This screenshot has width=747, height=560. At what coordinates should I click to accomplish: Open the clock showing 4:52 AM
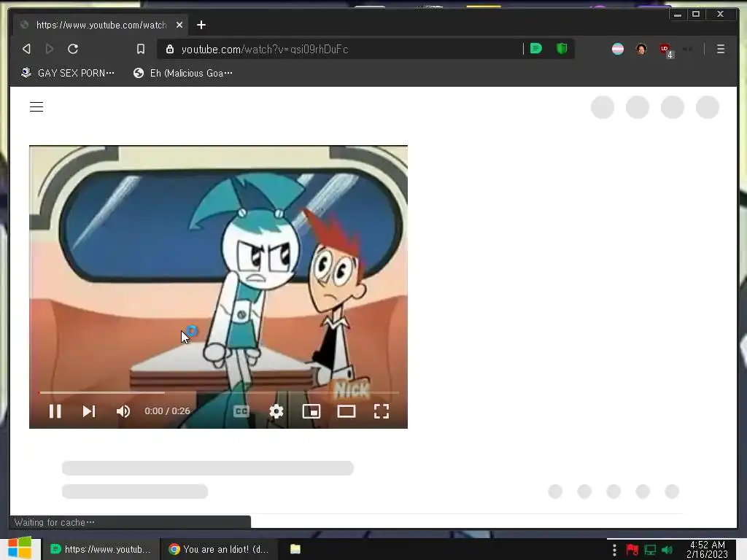click(707, 549)
